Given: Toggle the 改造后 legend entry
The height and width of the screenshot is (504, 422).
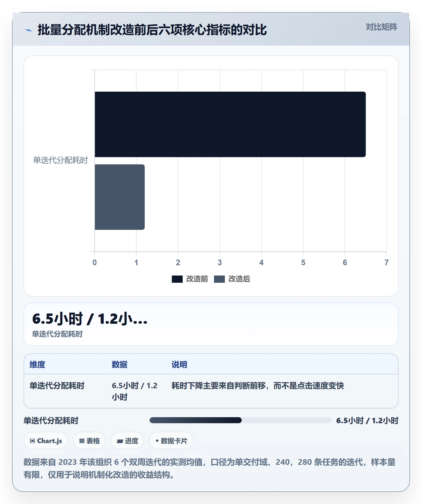Looking at the screenshot, I should 232,279.
